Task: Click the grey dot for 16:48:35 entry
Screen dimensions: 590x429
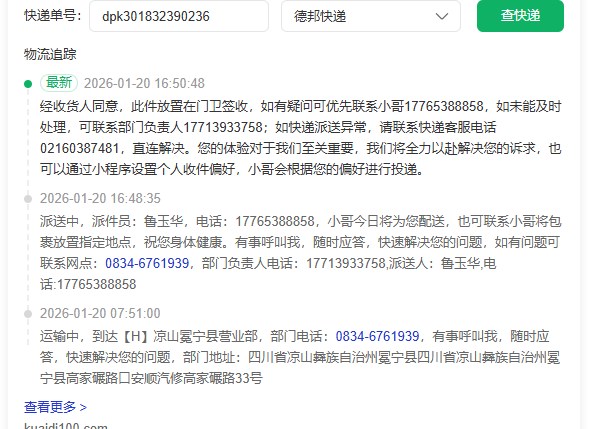Action: click(28, 199)
